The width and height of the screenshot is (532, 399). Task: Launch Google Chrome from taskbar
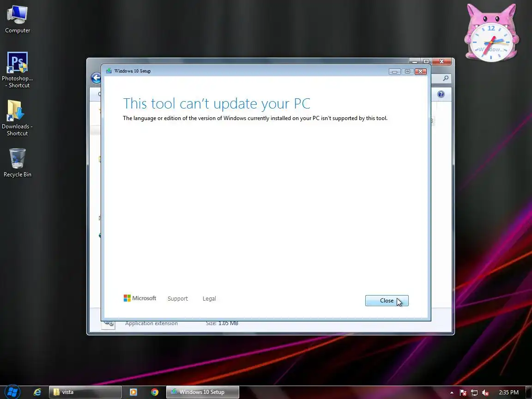(x=155, y=392)
